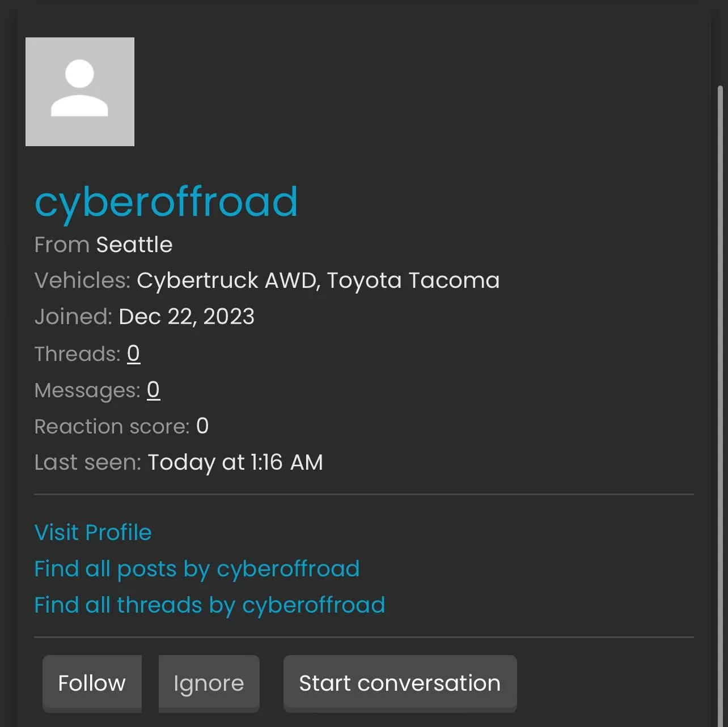Open the Threads count zero link

tap(133, 354)
